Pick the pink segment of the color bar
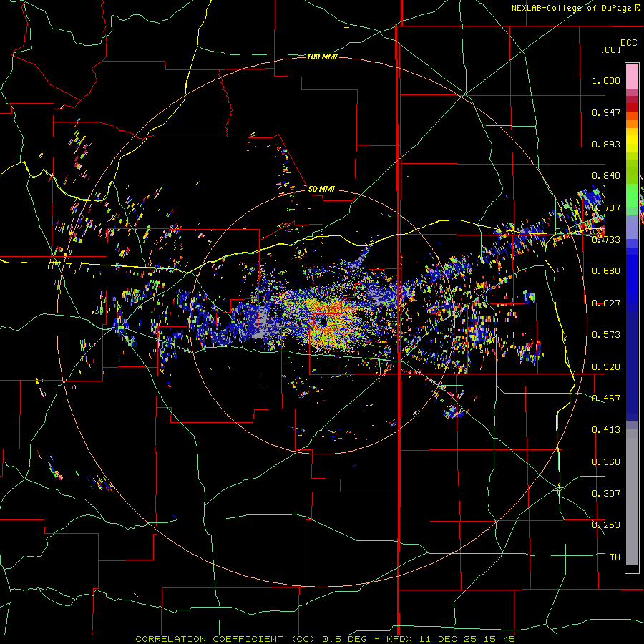Screen dimensions: 644x644 click(632, 77)
